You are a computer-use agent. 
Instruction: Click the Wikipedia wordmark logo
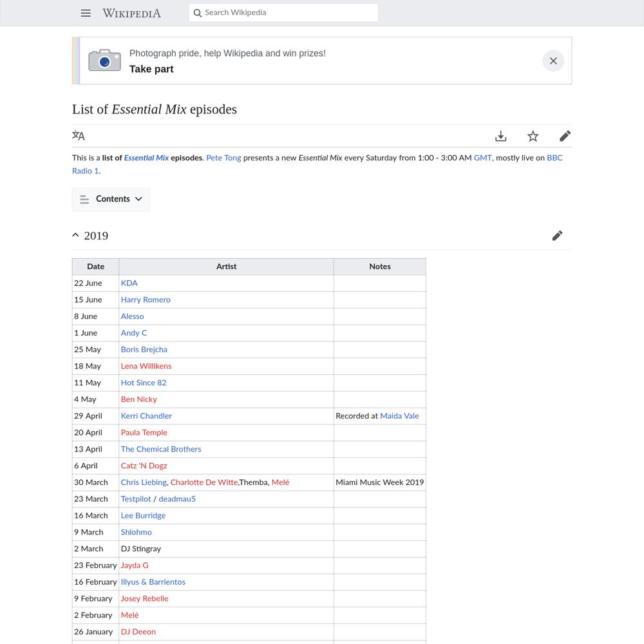[131, 13]
